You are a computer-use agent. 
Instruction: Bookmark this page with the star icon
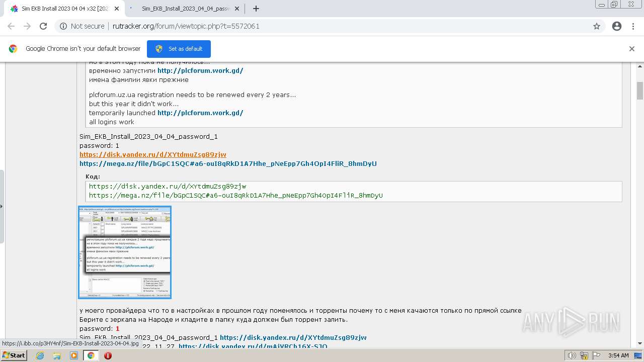coord(597,26)
